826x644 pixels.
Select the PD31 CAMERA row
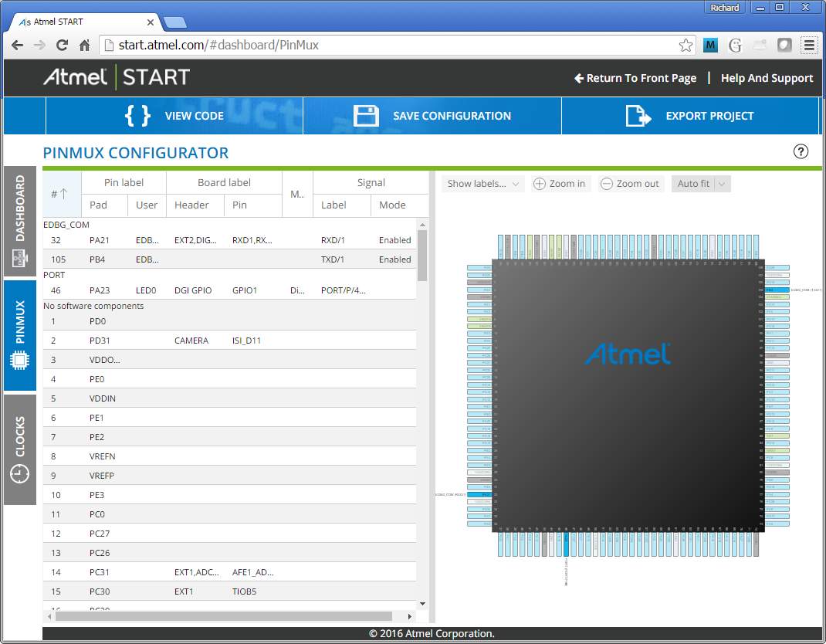[x=229, y=341]
